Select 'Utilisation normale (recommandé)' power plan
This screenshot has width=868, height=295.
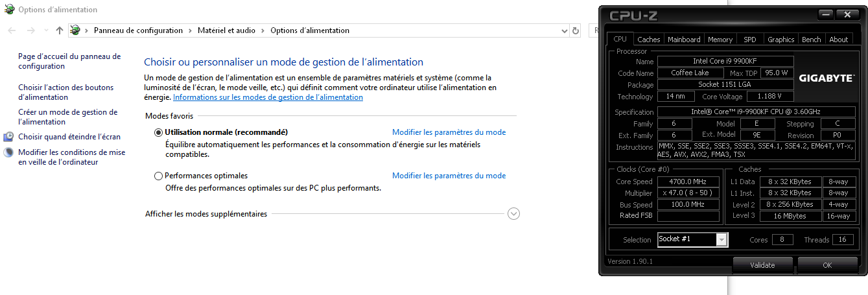(x=159, y=132)
